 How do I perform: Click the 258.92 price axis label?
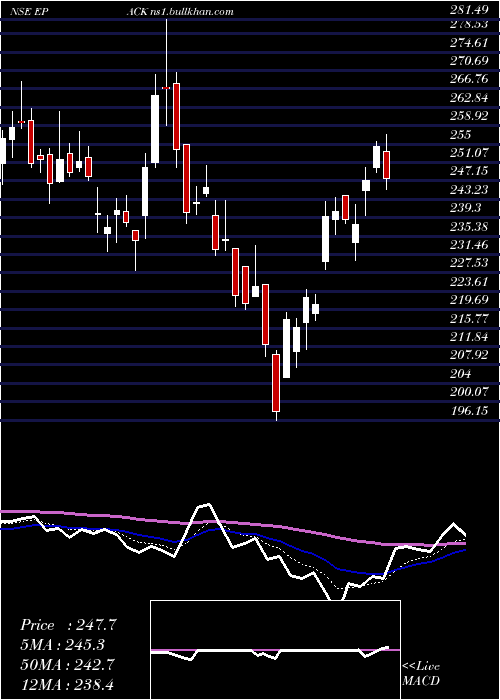click(x=469, y=117)
